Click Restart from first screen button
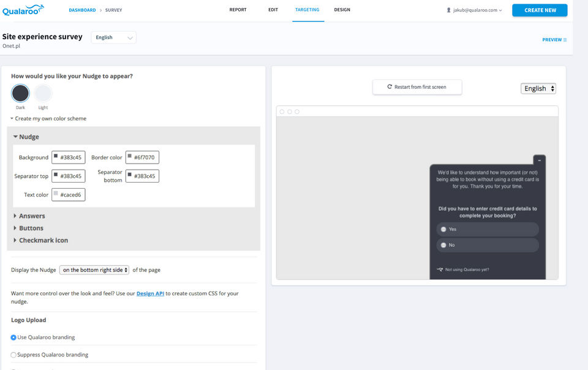 [x=417, y=87]
